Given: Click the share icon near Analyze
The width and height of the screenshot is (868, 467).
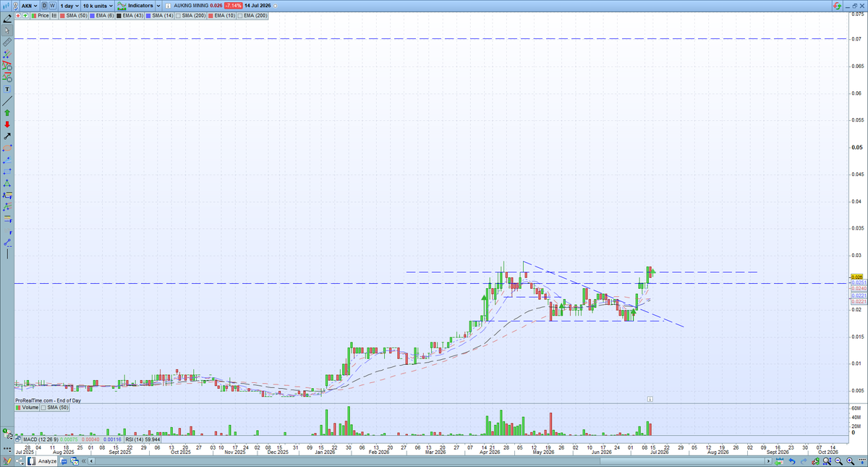Looking at the screenshot, I should [x=20, y=461].
